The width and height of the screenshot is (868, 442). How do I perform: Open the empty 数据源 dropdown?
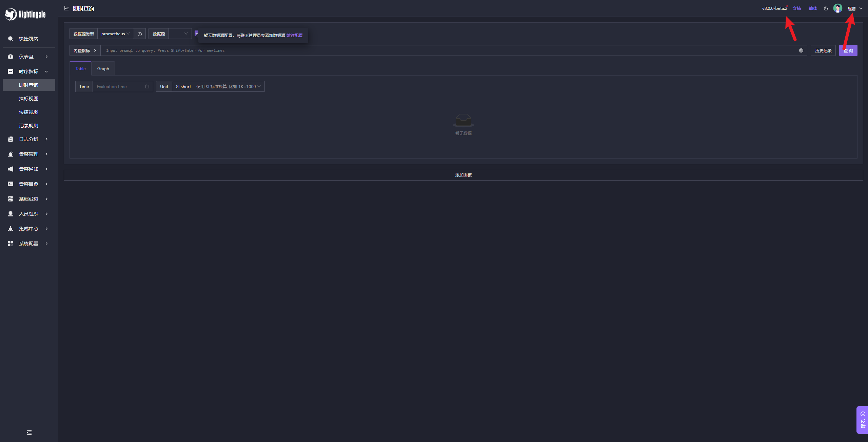[180, 34]
